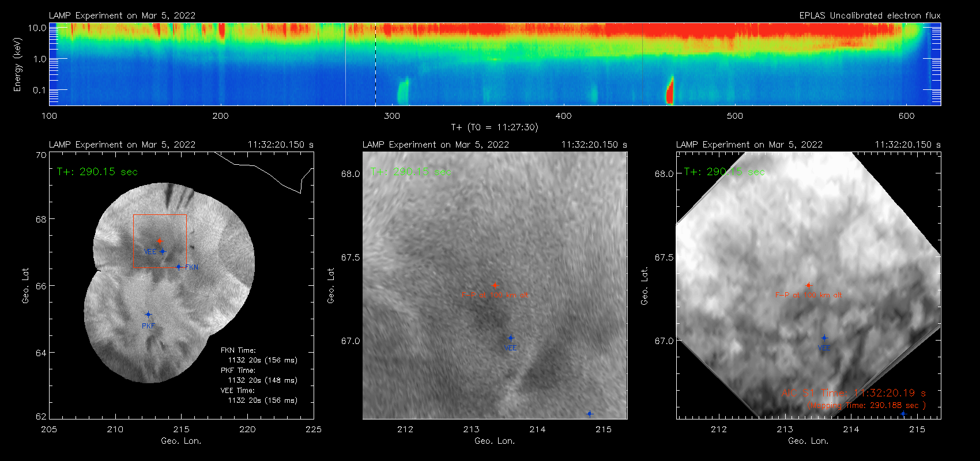Click the red F-P marker in the middle image

point(495,285)
